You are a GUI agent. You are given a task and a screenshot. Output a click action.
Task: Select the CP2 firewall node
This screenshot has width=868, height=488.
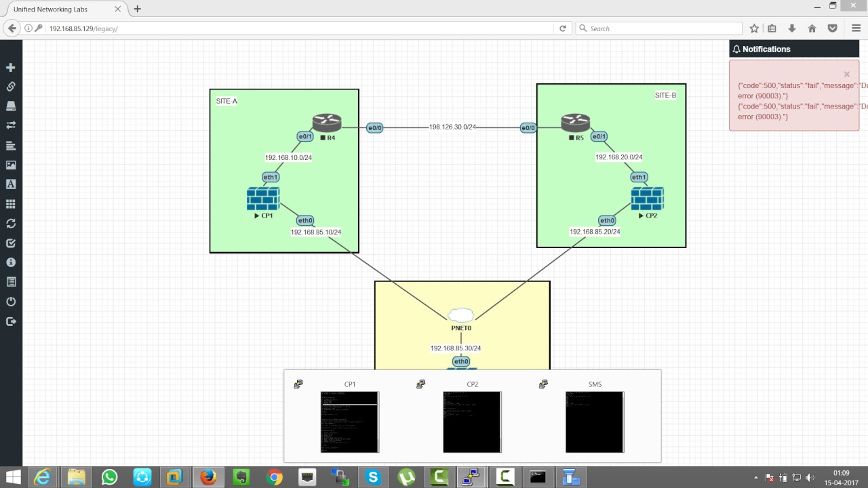(648, 199)
